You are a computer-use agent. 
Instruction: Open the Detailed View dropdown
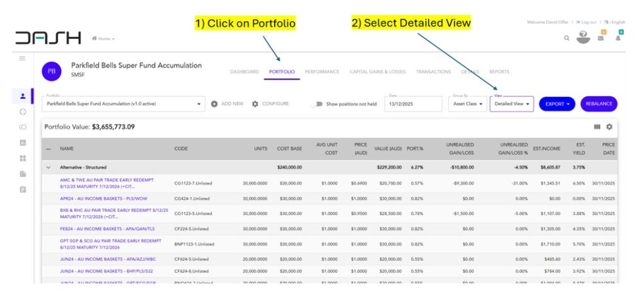pos(511,104)
